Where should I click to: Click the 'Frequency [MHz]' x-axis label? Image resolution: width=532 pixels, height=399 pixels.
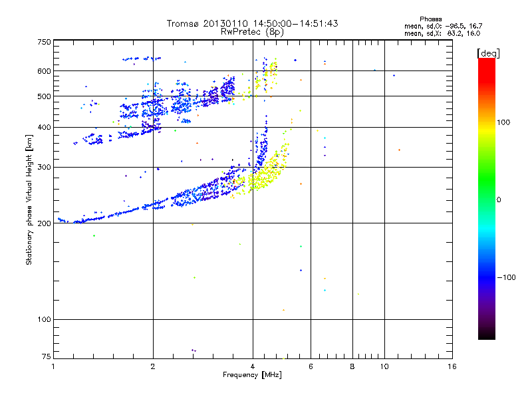coord(252,375)
